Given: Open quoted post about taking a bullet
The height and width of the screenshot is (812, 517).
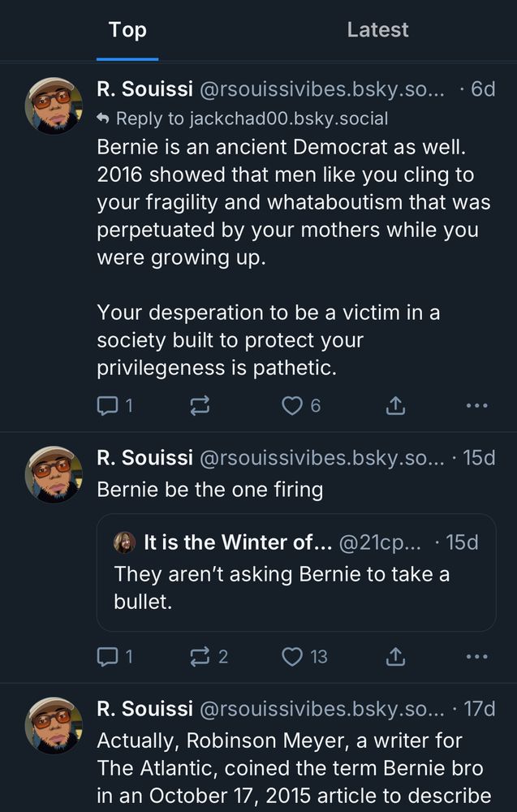Looking at the screenshot, I should point(295,586).
